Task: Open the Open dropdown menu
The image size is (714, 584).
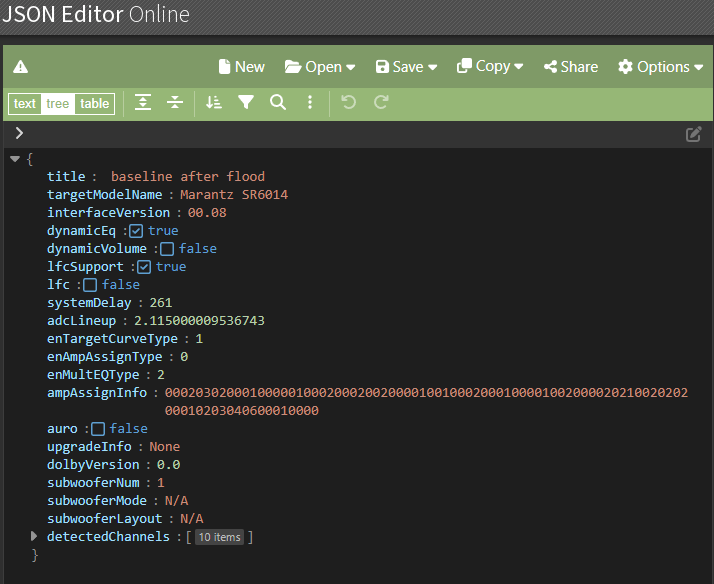Action: 320,67
